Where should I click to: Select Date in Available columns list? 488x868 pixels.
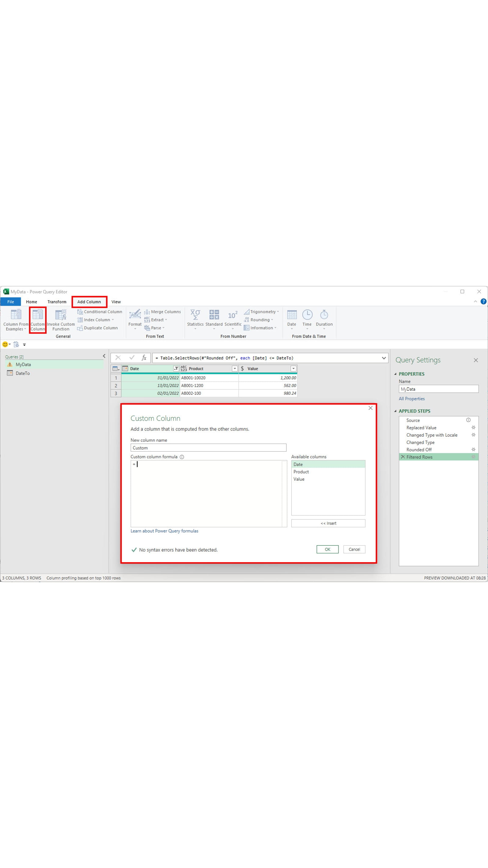[298, 464]
